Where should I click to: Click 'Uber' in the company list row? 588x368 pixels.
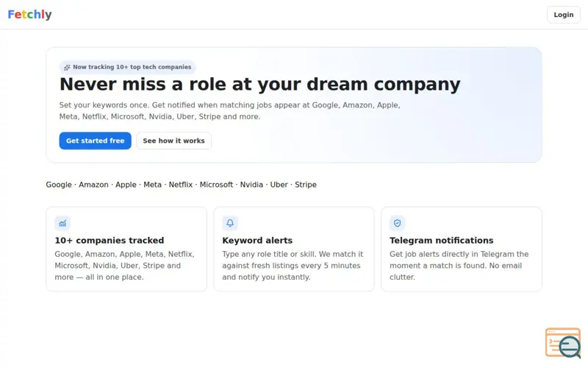279,185
